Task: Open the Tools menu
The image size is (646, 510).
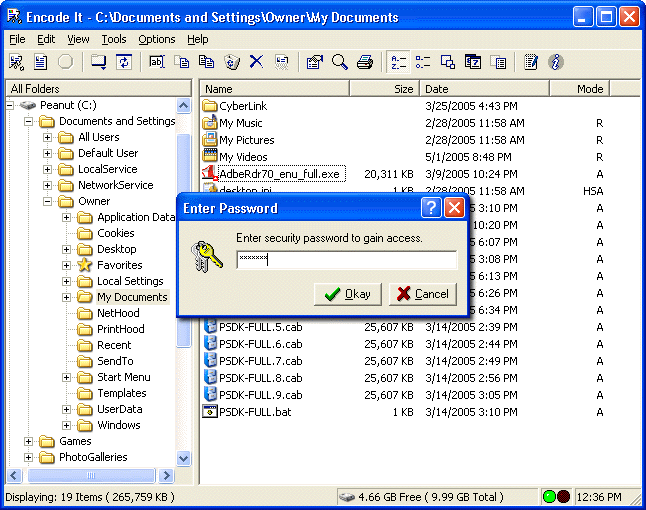Action: coord(114,39)
